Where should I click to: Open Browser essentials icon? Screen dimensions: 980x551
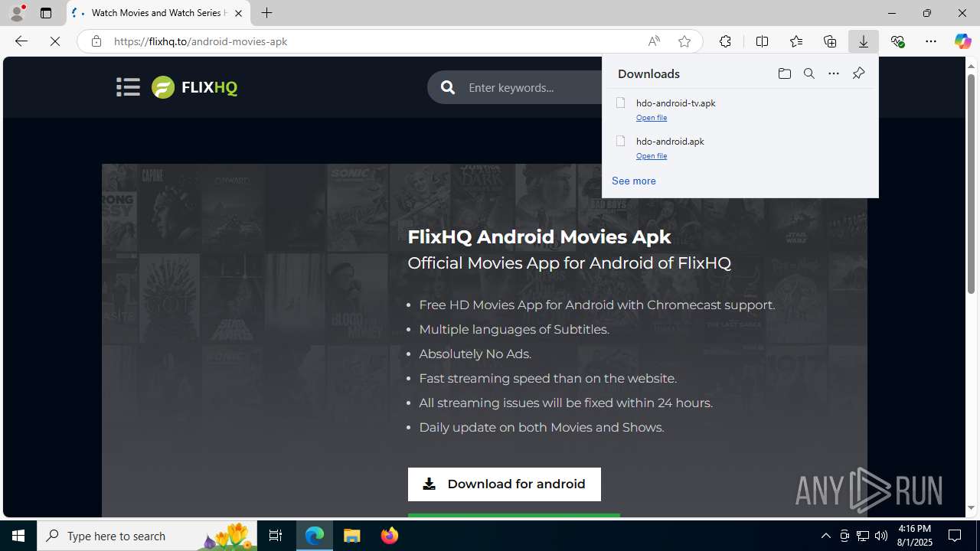(897, 41)
